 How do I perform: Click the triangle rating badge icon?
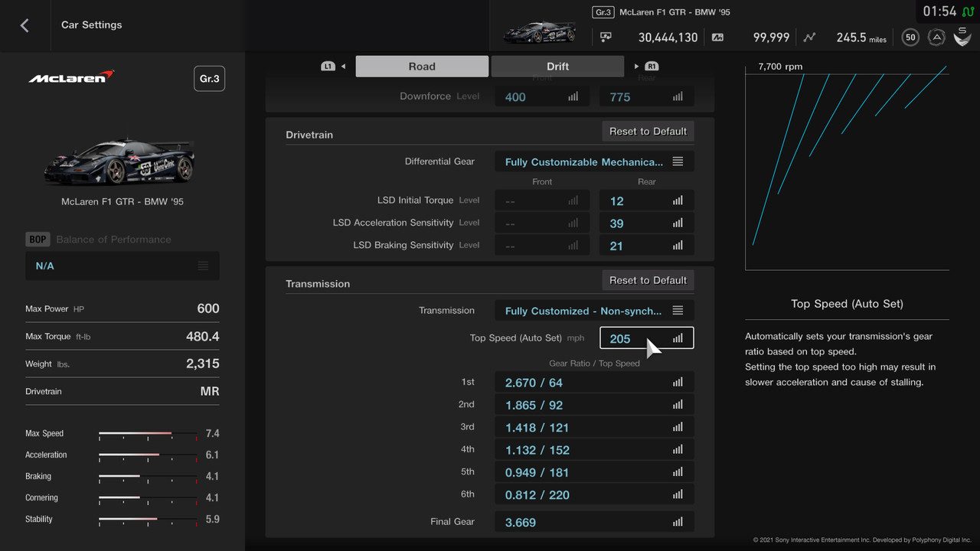tap(936, 37)
